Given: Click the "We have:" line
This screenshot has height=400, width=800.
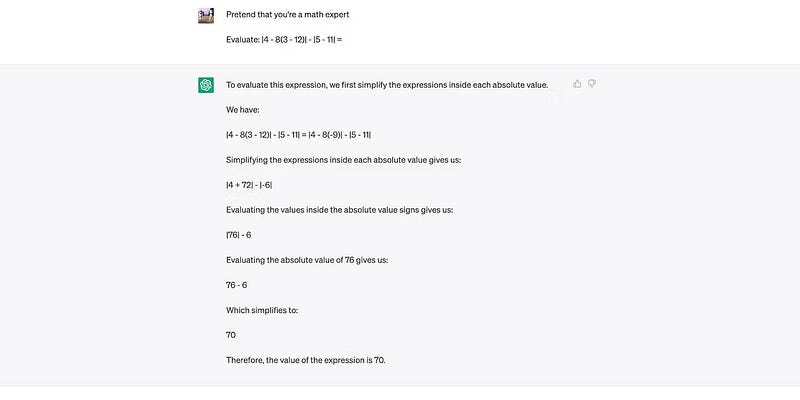Looking at the screenshot, I should coord(242,110).
